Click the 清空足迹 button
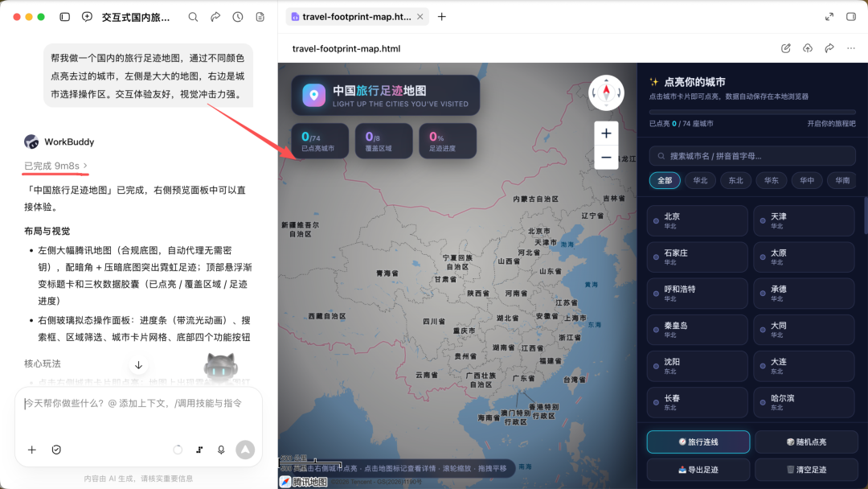Viewport: 868px width, 489px height. (806, 470)
